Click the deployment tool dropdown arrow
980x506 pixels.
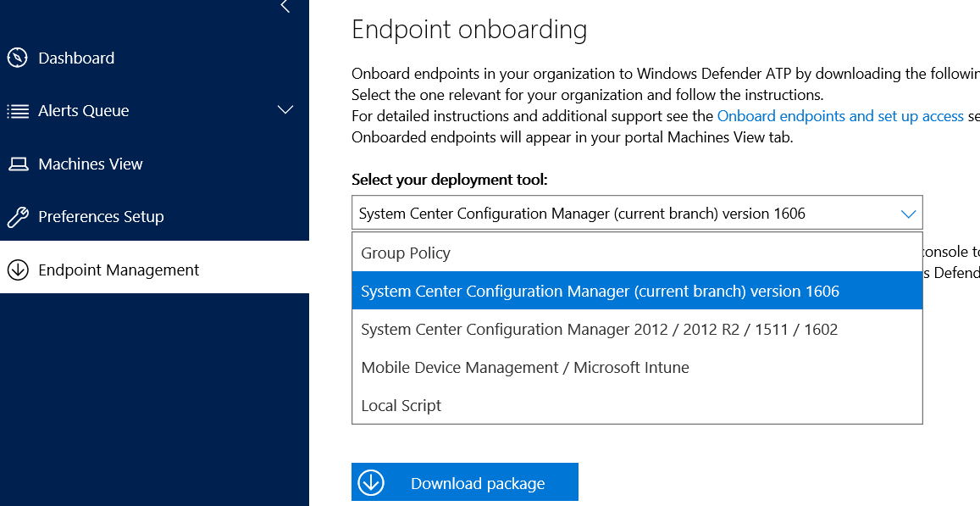pos(908,214)
